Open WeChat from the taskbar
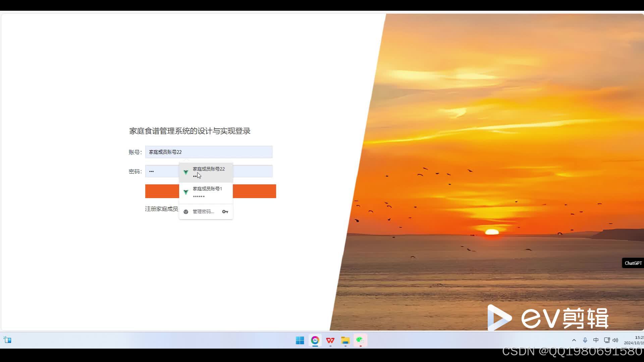The width and height of the screenshot is (644, 362). tap(360, 340)
